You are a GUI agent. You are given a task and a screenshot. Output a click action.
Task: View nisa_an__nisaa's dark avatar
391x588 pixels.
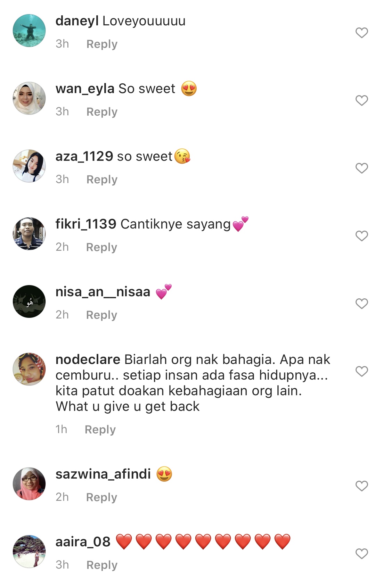click(29, 301)
